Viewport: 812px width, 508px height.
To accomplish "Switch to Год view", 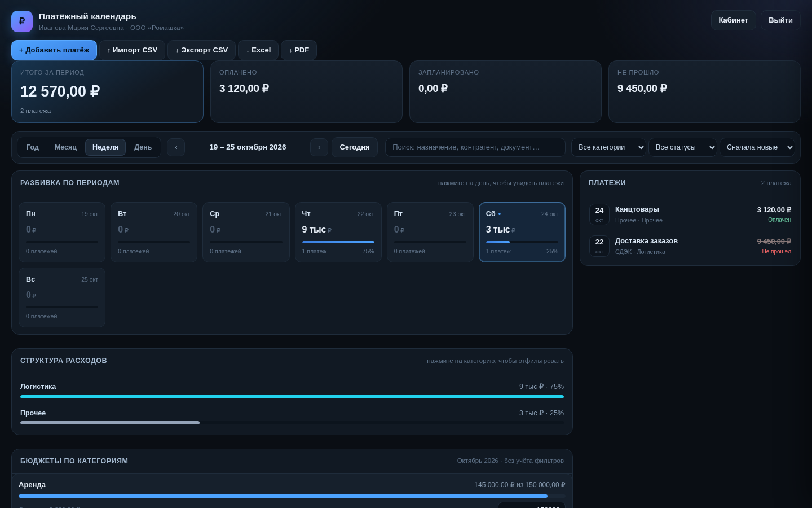I will pyautogui.click(x=33, y=147).
